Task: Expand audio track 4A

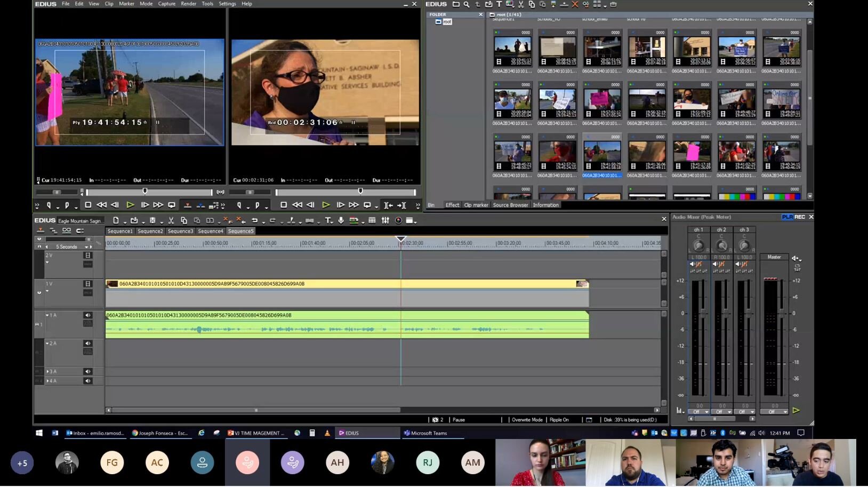Action: click(47, 381)
